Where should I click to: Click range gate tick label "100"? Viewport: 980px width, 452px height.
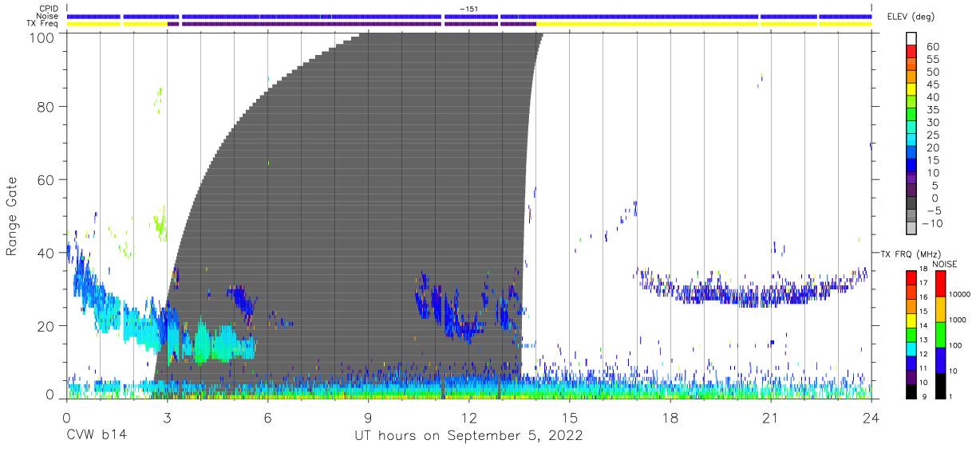42,37
